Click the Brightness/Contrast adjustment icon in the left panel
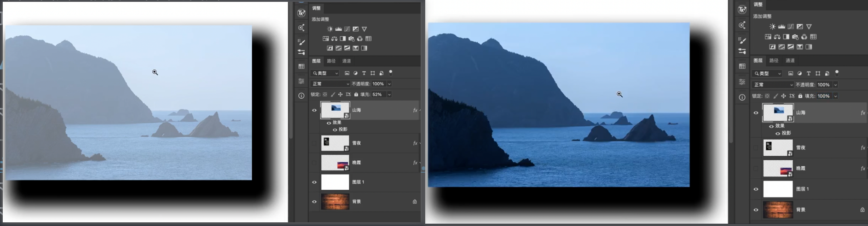 point(330,29)
